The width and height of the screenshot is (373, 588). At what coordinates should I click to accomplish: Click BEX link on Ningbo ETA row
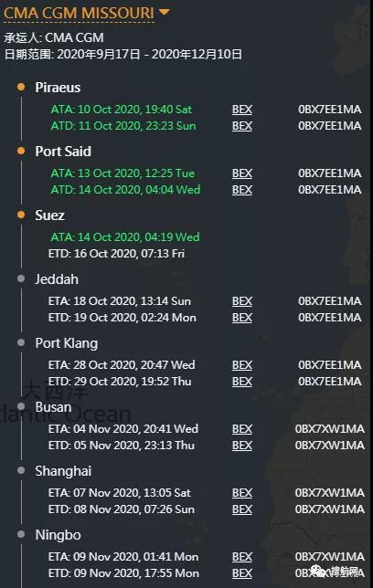pos(242,557)
